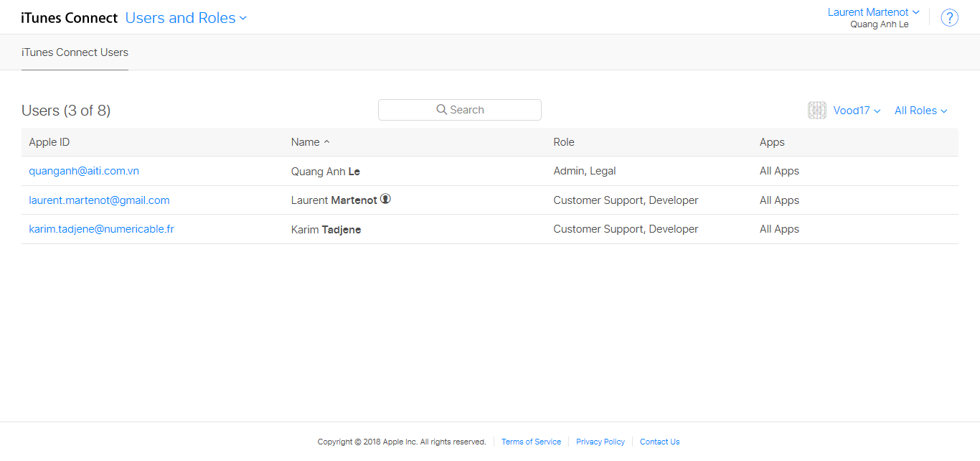Open the Privacy Policy footer link
Image resolution: width=980 pixels, height=461 pixels.
600,442
